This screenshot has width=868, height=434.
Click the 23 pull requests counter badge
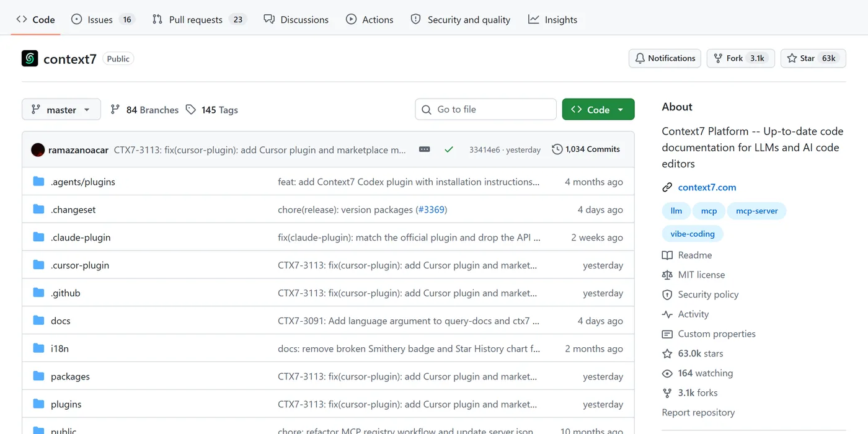238,19
